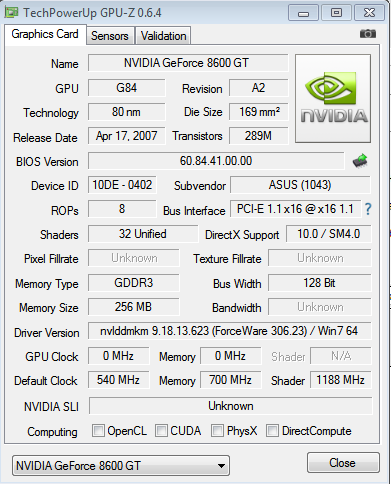Image resolution: width=391 pixels, height=484 pixels.
Task: Select the Graphics Card tab
Action: click(45, 34)
